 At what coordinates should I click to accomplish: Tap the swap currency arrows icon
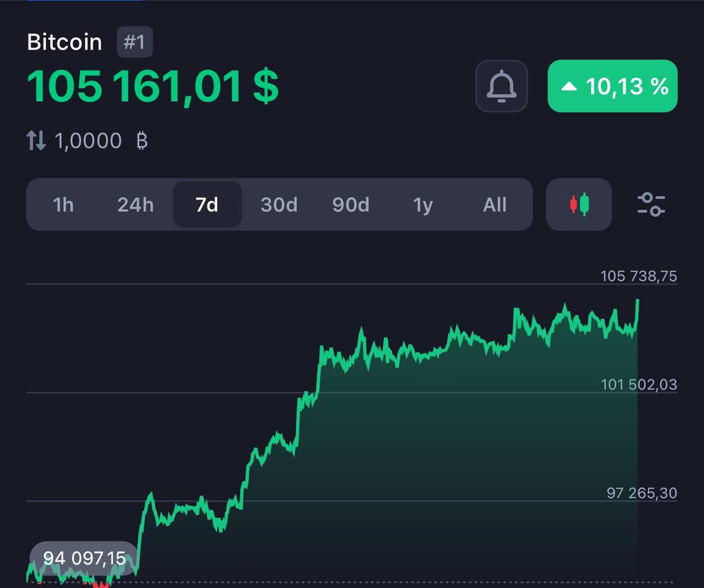click(36, 141)
